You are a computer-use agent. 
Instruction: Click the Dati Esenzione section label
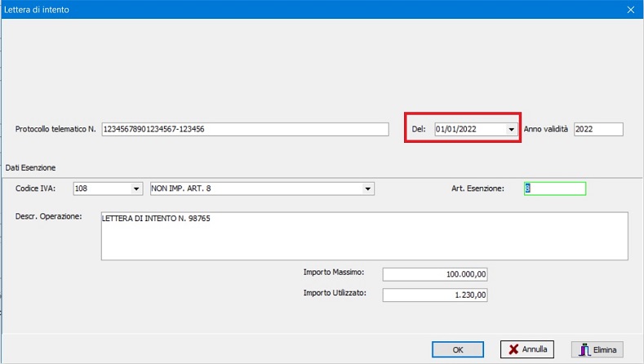[30, 167]
